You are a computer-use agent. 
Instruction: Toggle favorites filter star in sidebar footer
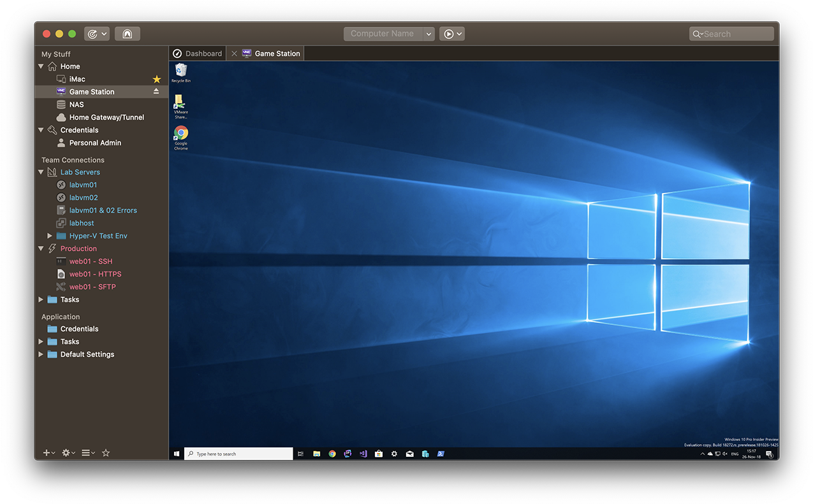click(106, 453)
